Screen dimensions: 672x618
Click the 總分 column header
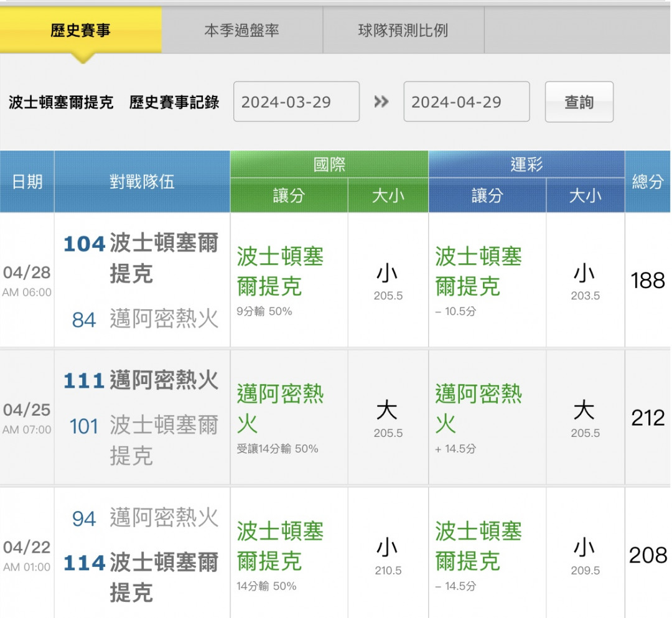(x=648, y=181)
